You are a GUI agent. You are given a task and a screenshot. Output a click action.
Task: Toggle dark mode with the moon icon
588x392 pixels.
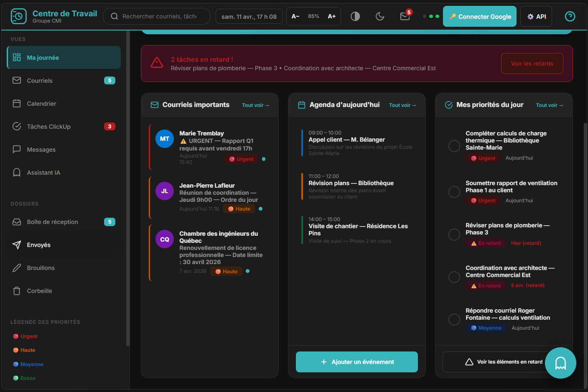click(x=380, y=16)
